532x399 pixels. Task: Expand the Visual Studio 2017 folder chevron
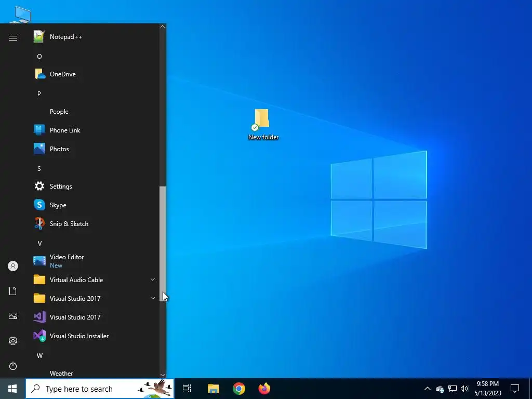pyautogui.click(x=153, y=298)
